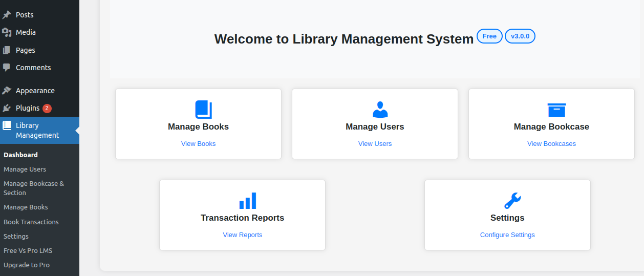
Task: Click the v3.0.0 version badge
Action: [520, 36]
